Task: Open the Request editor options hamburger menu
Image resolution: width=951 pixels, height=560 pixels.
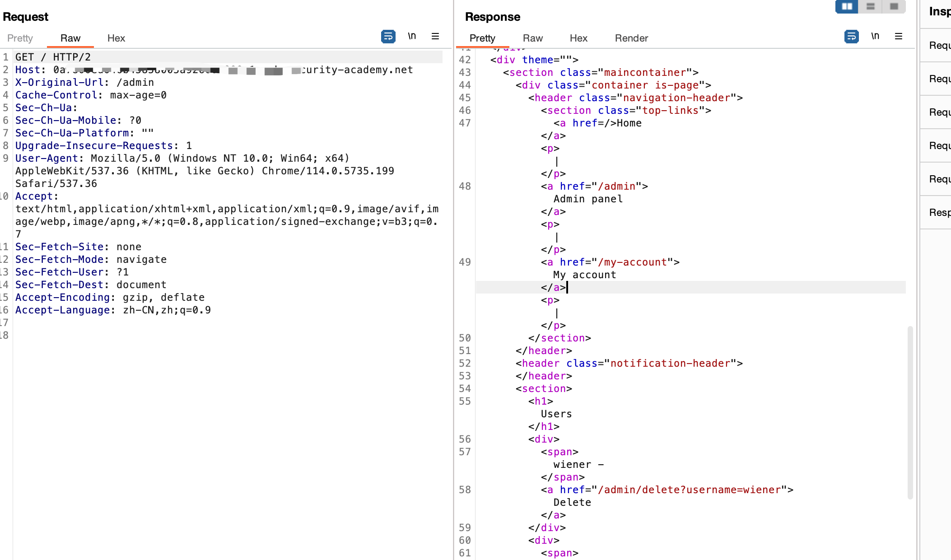Action: coord(435,36)
